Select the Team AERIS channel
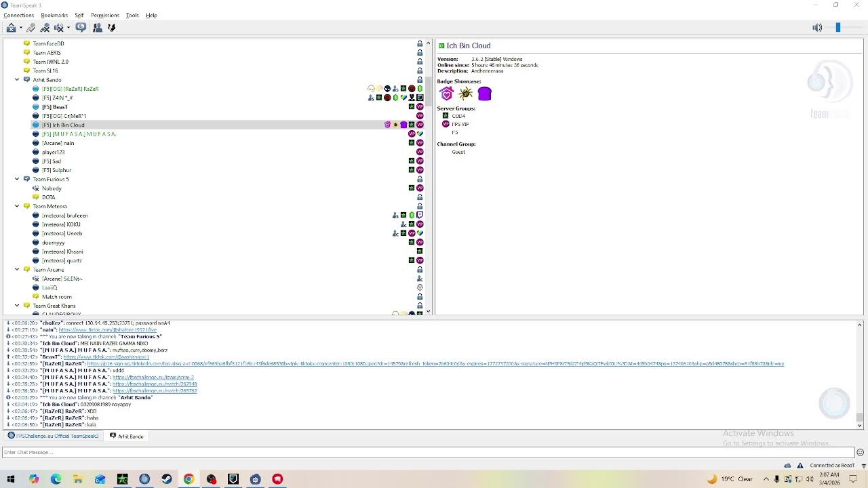 click(47, 53)
